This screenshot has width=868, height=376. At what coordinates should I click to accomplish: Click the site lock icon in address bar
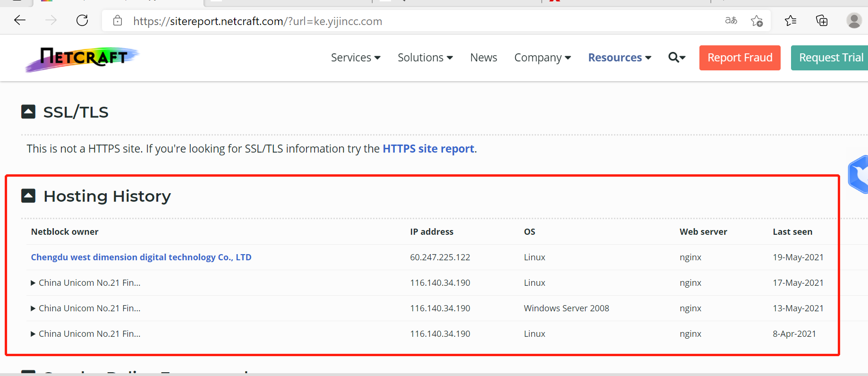click(118, 21)
